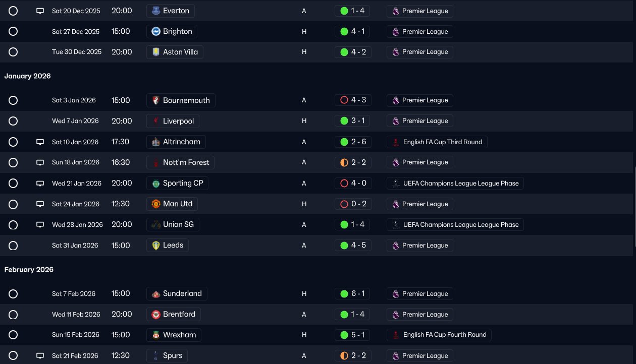Select the radio circle for Brighton fixture
The width and height of the screenshot is (636, 364).
pyautogui.click(x=13, y=31)
